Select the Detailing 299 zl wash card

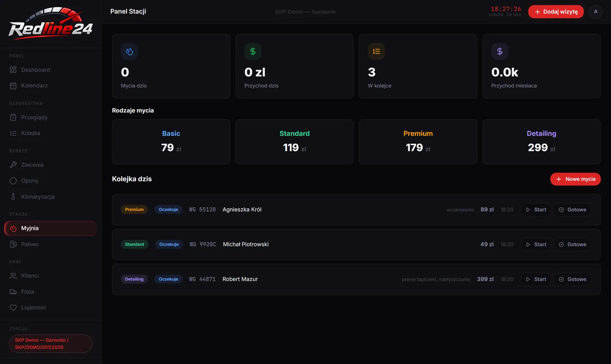tap(541, 142)
